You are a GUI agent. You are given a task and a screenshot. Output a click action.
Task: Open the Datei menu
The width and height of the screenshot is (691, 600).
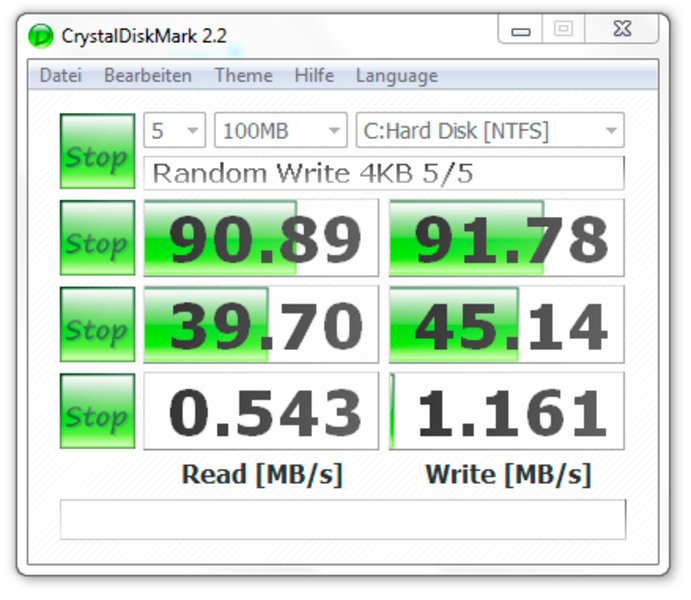tap(61, 75)
